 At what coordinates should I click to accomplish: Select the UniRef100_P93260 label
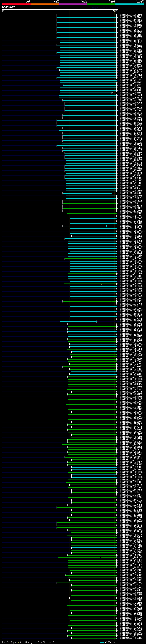click(131, 82)
